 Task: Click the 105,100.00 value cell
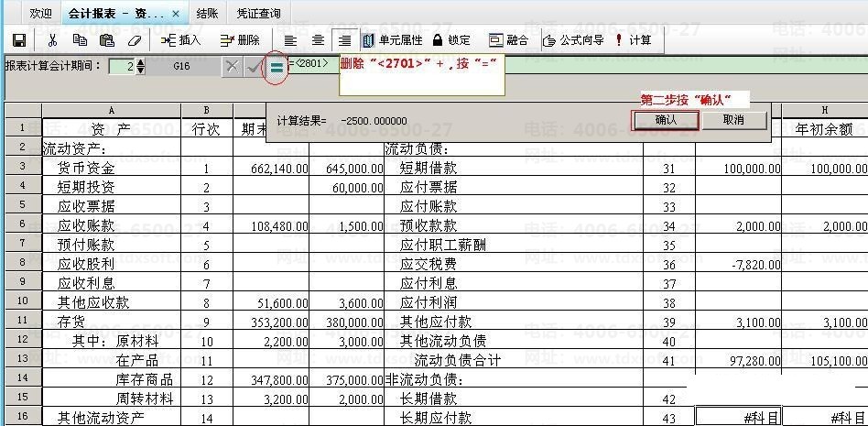point(825,360)
